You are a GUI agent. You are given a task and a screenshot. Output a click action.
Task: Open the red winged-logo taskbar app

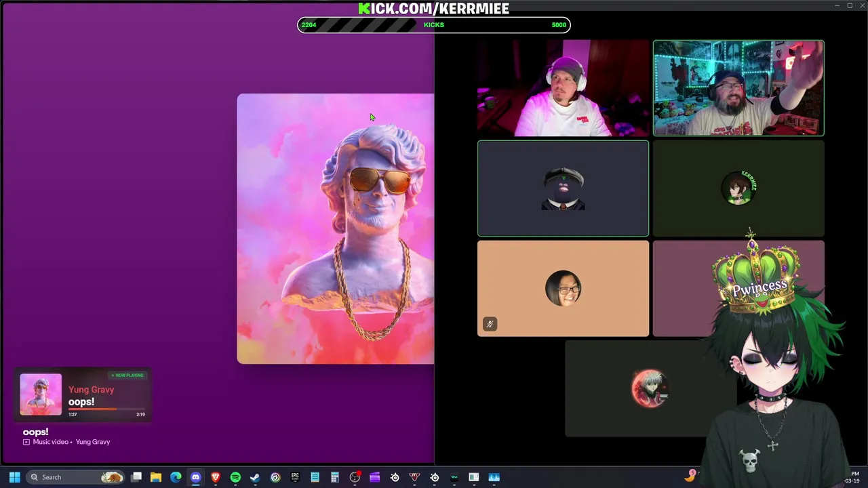414,477
